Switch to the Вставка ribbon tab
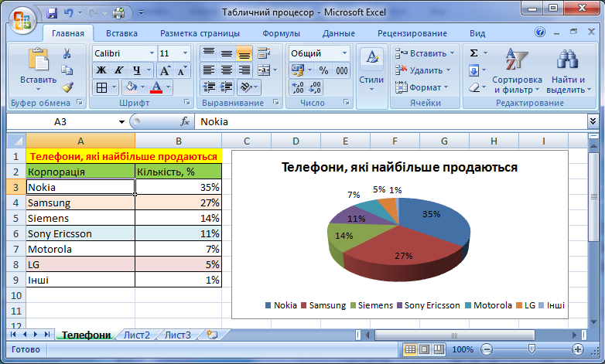Viewport: 605px width, 364px height. (121, 33)
